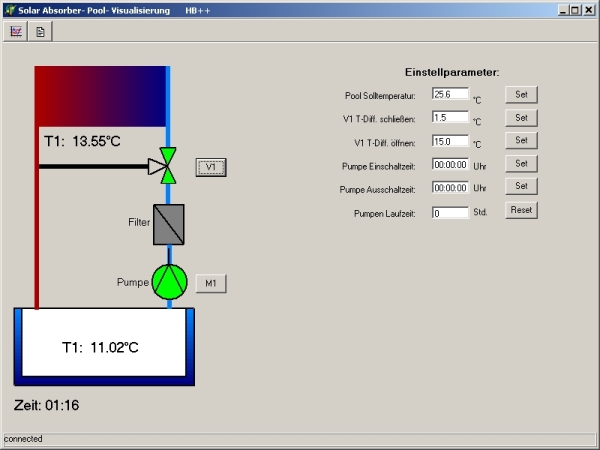Select the Pumpe Einschaltzeit time field

[x=450, y=164]
